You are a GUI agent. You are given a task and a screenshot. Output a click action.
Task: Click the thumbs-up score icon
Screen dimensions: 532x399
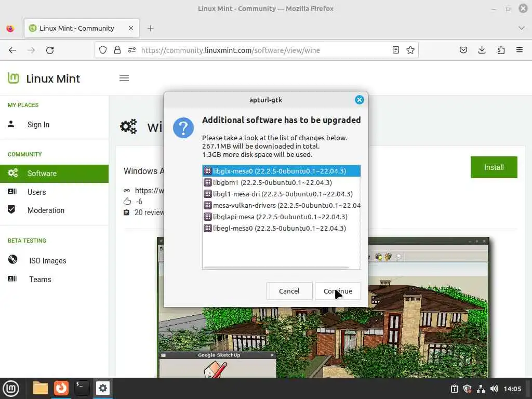point(127,202)
